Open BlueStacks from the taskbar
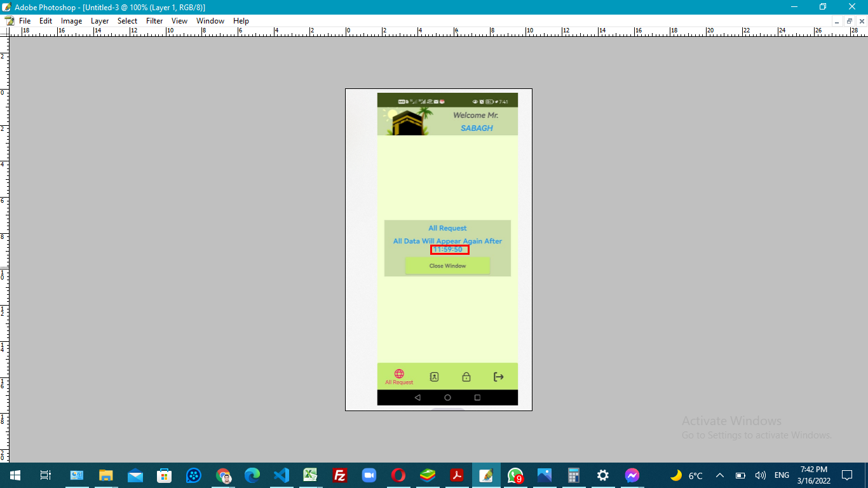Viewport: 868px width, 488px height. (x=428, y=475)
